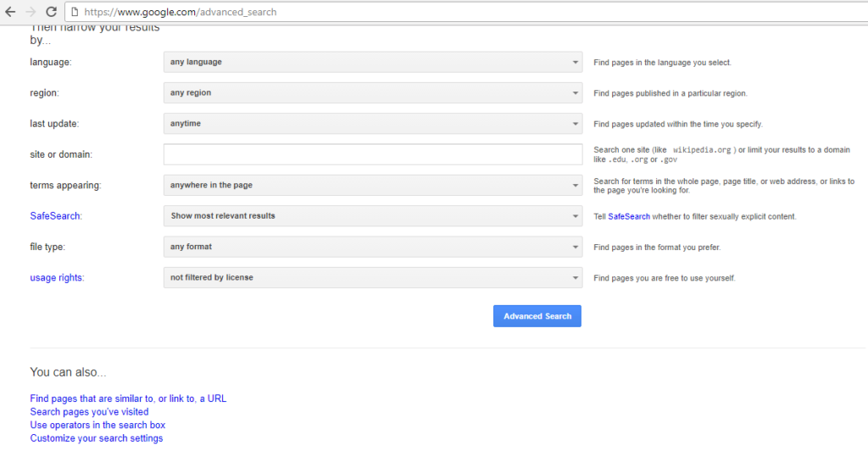868x451 pixels.
Task: Click the 'You can also...' heading
Action: [x=68, y=372]
